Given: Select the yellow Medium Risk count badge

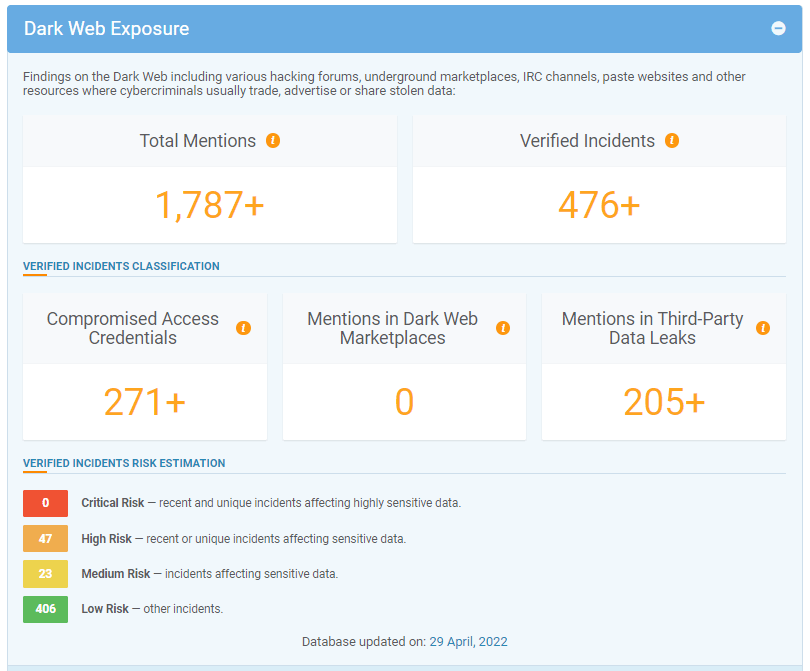Looking at the screenshot, I should (45, 574).
